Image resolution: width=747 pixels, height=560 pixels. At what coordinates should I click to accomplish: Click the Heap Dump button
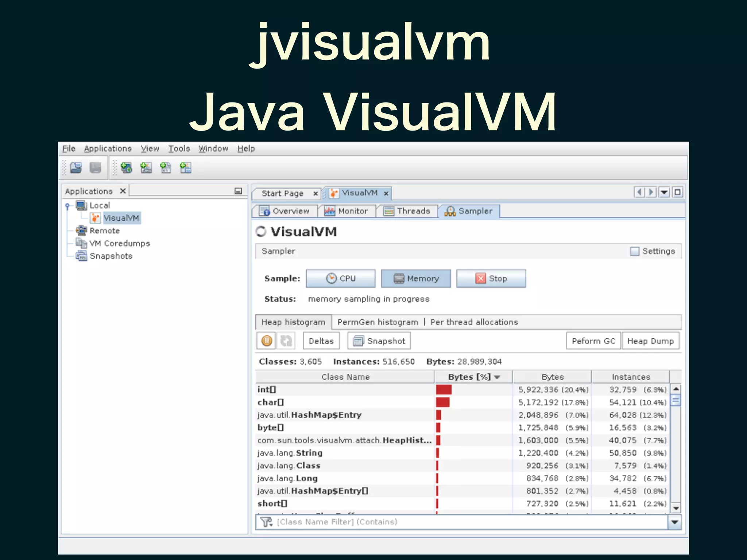tap(650, 341)
